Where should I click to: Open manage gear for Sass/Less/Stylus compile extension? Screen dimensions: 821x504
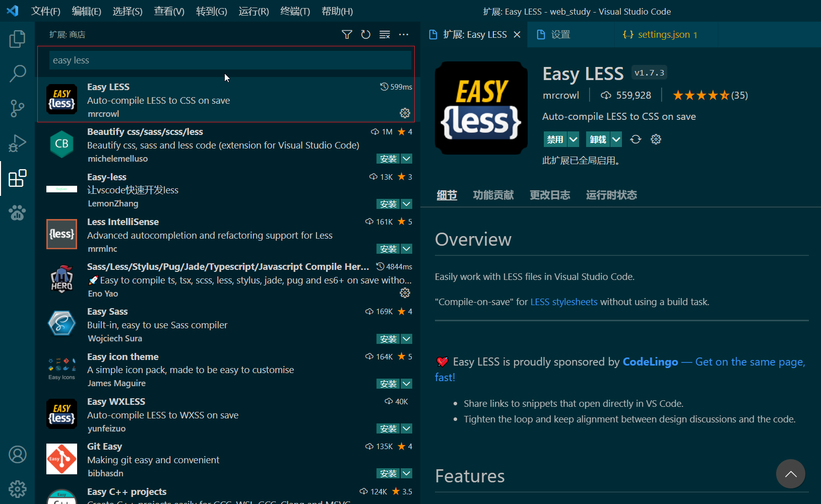[x=405, y=293]
